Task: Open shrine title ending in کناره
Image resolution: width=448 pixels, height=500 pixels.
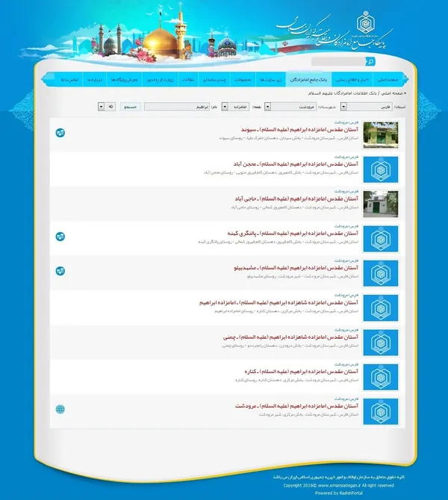Action: (x=301, y=372)
